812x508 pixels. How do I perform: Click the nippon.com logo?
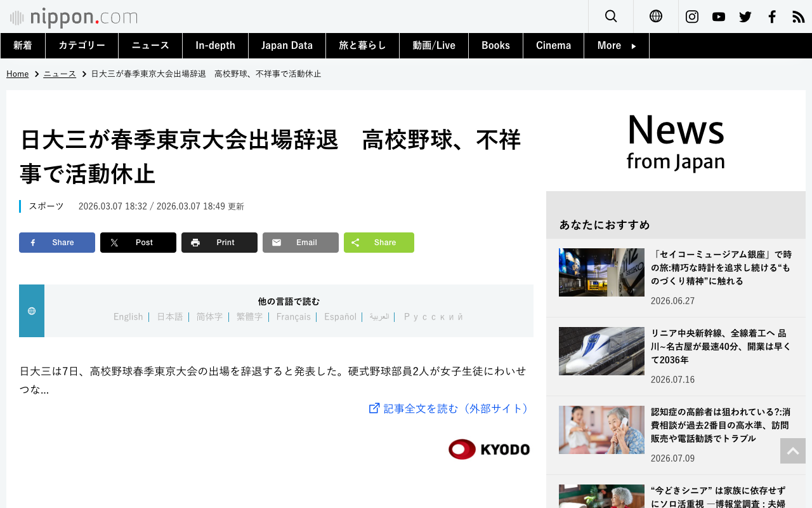[74, 17]
